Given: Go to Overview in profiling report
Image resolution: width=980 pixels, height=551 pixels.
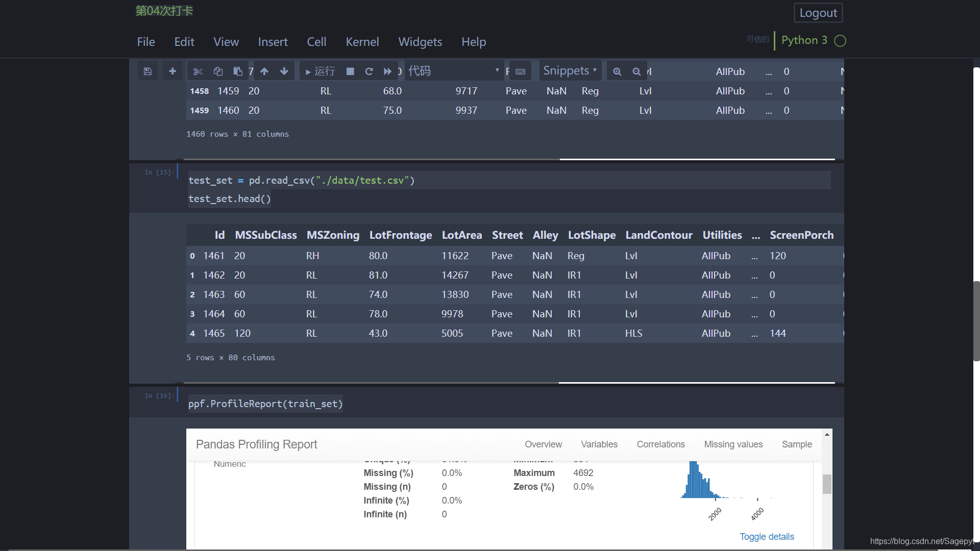Looking at the screenshot, I should pos(543,444).
